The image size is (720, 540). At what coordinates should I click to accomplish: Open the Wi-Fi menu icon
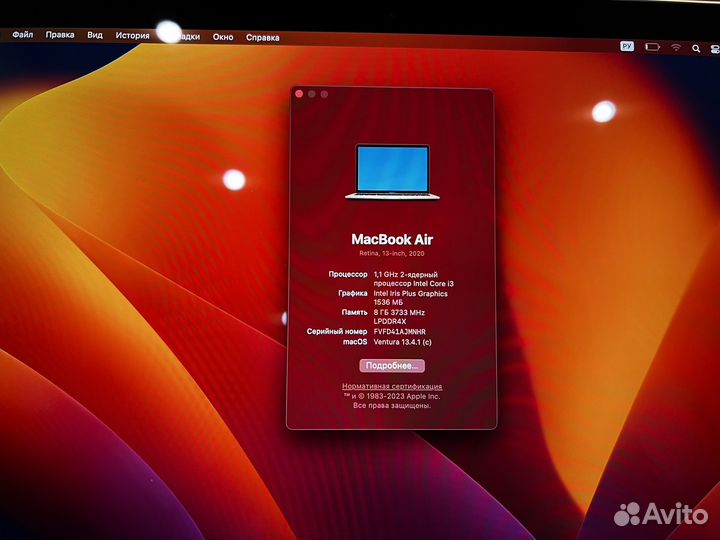point(676,47)
